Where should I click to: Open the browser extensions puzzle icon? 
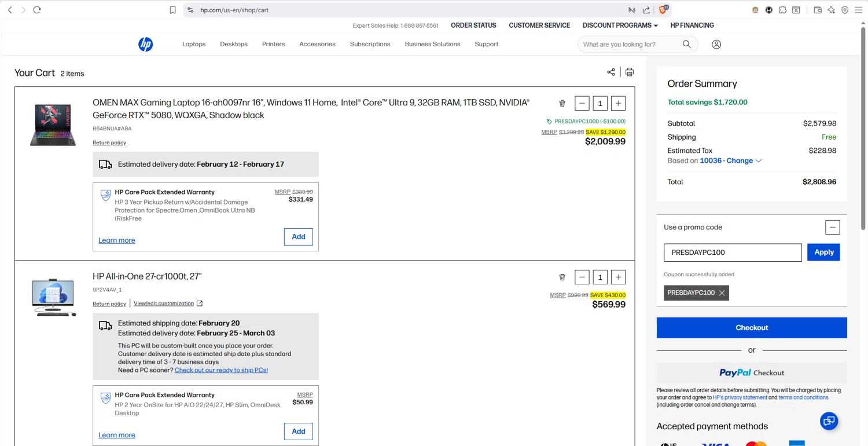pos(782,10)
